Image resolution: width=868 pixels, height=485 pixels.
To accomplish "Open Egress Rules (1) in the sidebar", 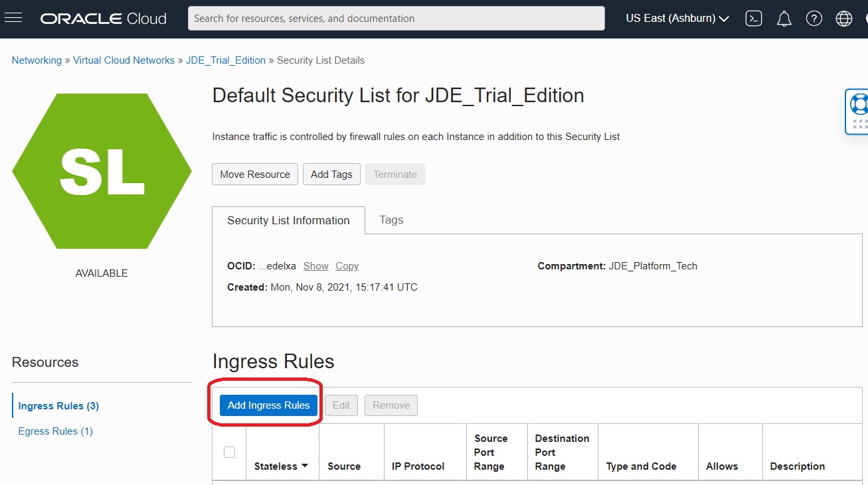I will coord(55,431).
